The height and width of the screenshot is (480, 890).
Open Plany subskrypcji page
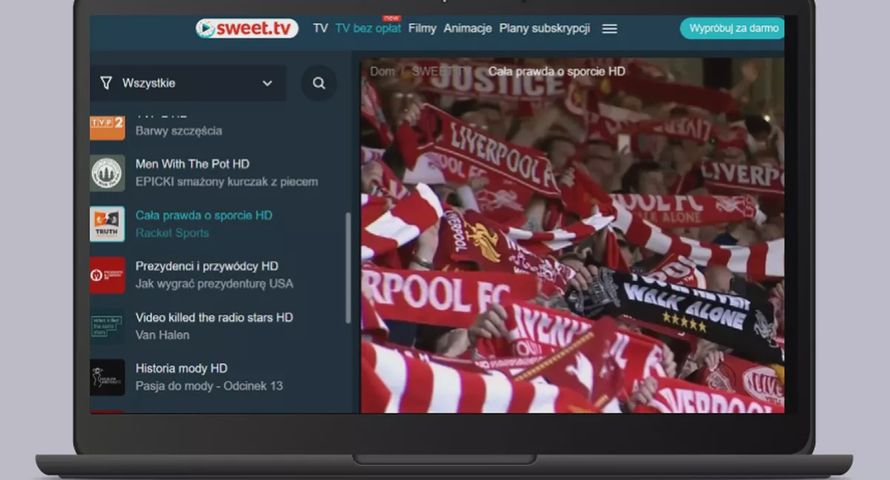coord(544,28)
